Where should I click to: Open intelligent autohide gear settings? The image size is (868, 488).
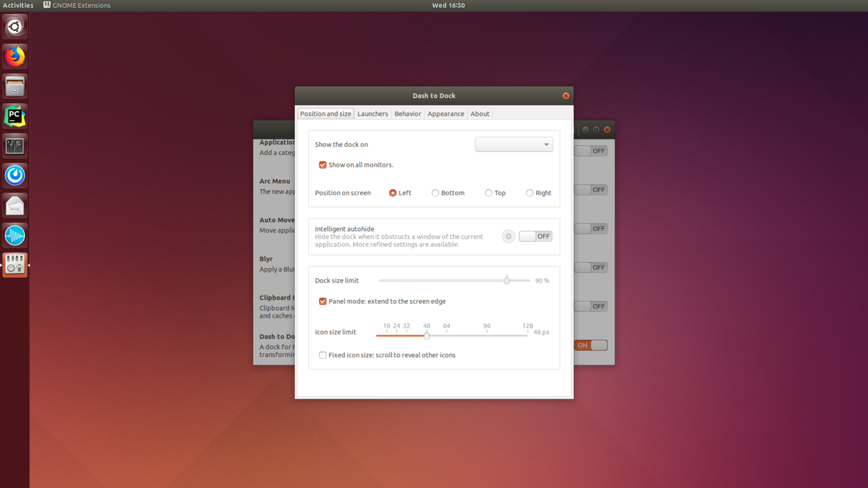(x=508, y=237)
